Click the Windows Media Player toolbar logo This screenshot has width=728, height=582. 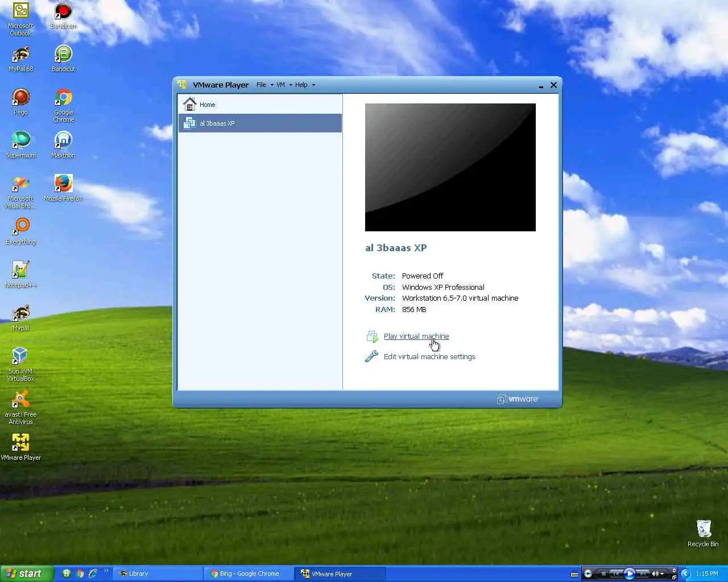pos(588,573)
